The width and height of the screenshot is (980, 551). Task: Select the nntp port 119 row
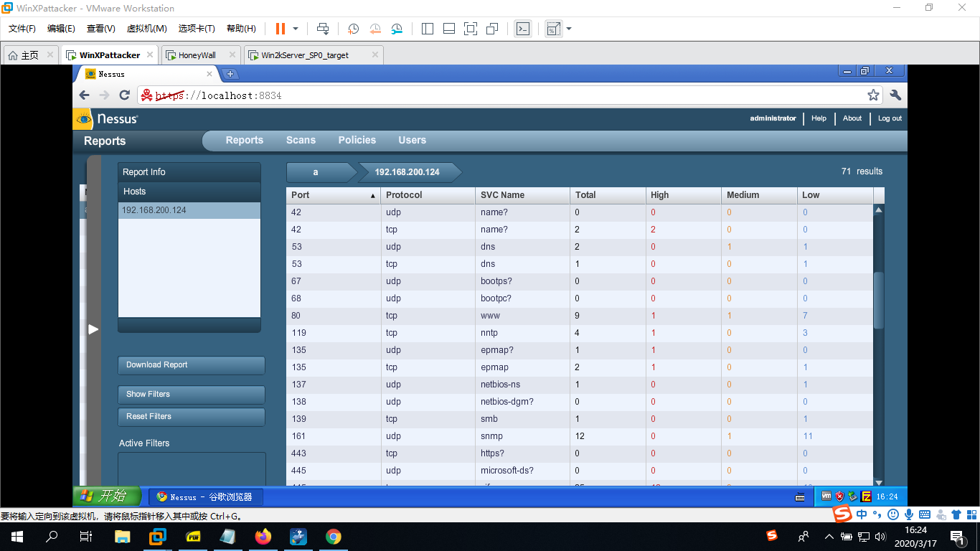coord(580,333)
